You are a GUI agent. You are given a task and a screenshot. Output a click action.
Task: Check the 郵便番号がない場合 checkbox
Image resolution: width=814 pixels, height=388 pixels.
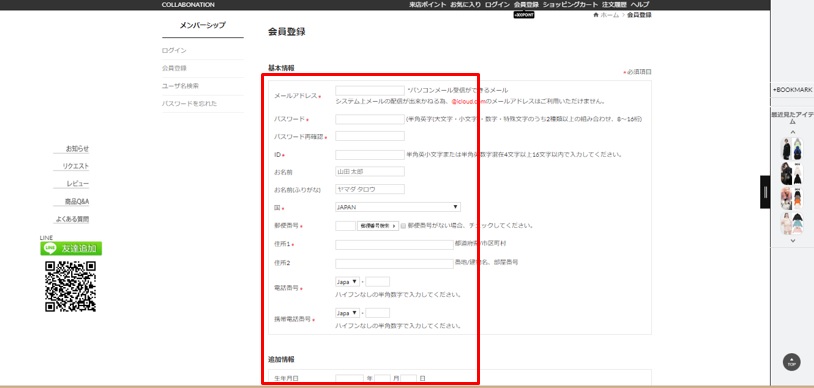[403, 226]
